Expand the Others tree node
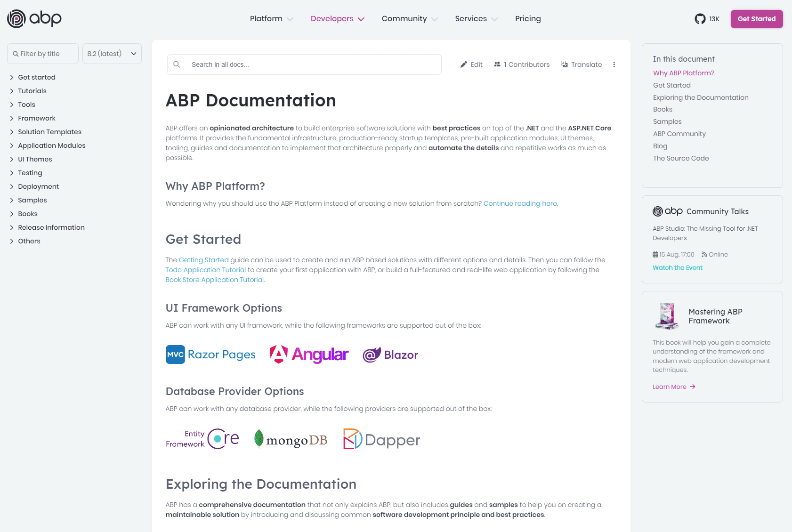This screenshot has width=792, height=532. 12,241
